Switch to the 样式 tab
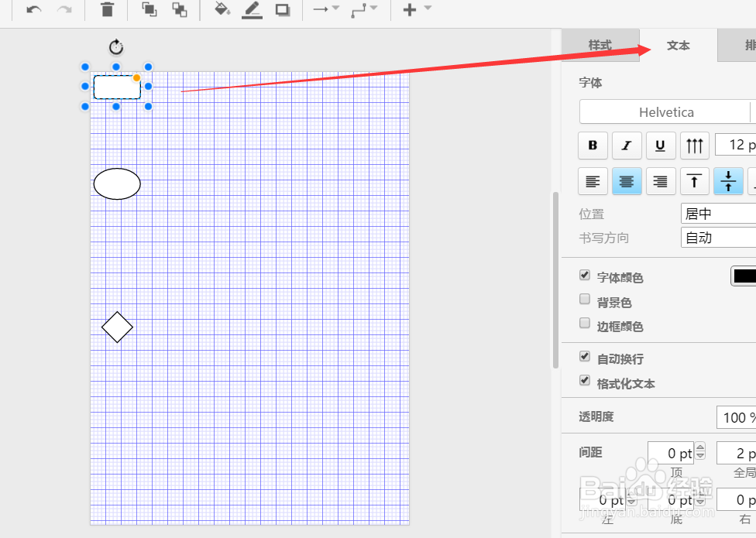The image size is (756, 538). [600, 45]
